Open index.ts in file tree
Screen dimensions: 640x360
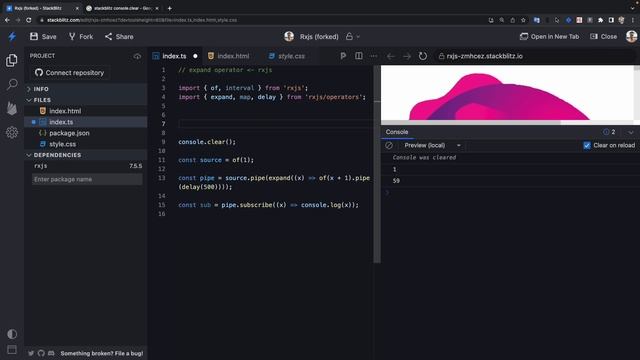pos(86,122)
